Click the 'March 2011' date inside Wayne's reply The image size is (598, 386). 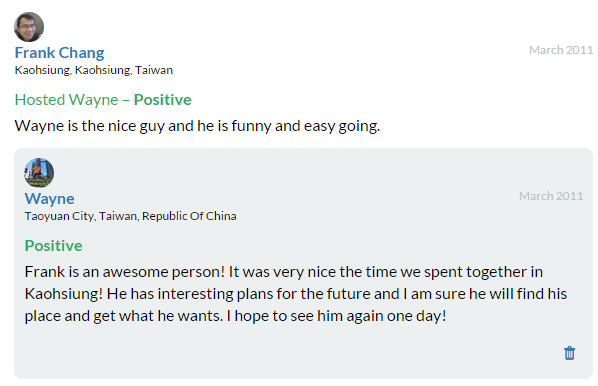pyautogui.click(x=551, y=196)
